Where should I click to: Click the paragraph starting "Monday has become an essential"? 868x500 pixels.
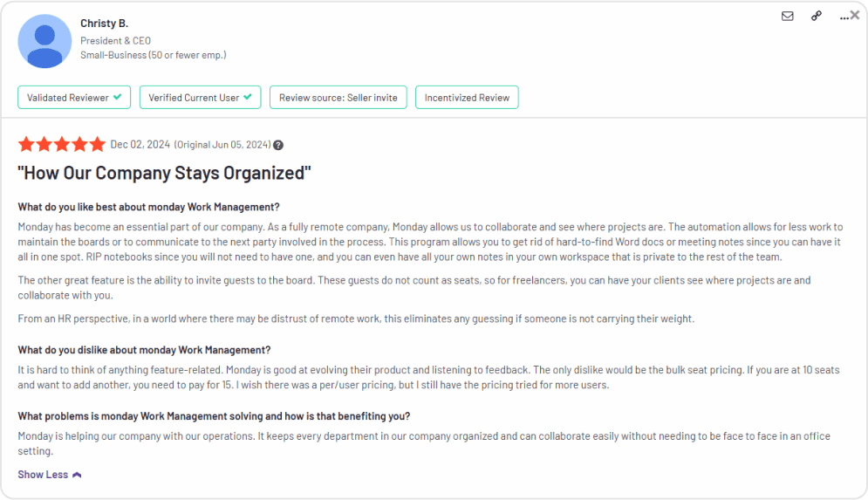(x=430, y=242)
